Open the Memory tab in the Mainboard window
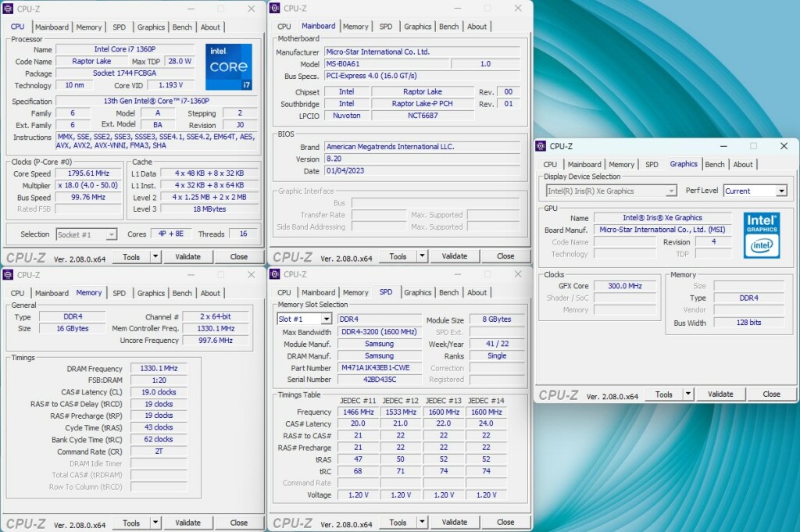Viewport: 800px width, 532px height. (x=355, y=27)
